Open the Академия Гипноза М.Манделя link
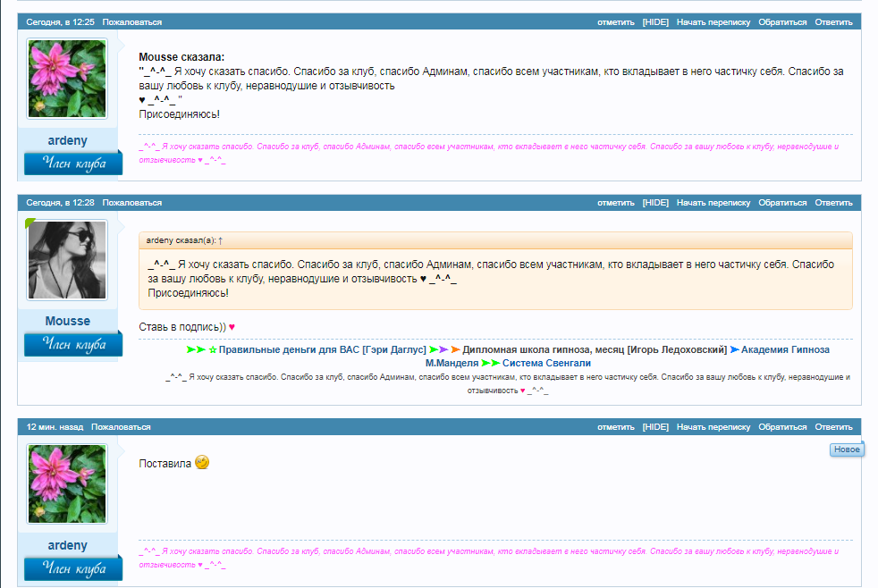This screenshot has width=878, height=588. 627,357
